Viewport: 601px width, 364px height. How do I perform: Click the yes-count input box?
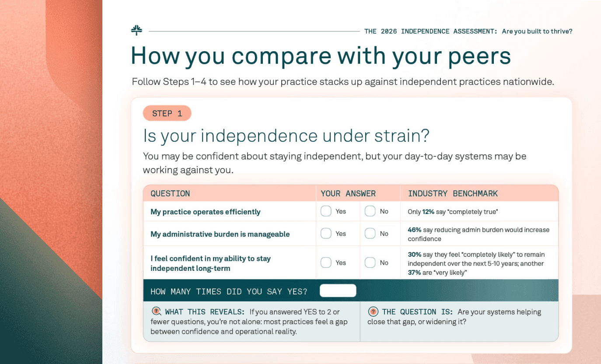[x=338, y=291]
